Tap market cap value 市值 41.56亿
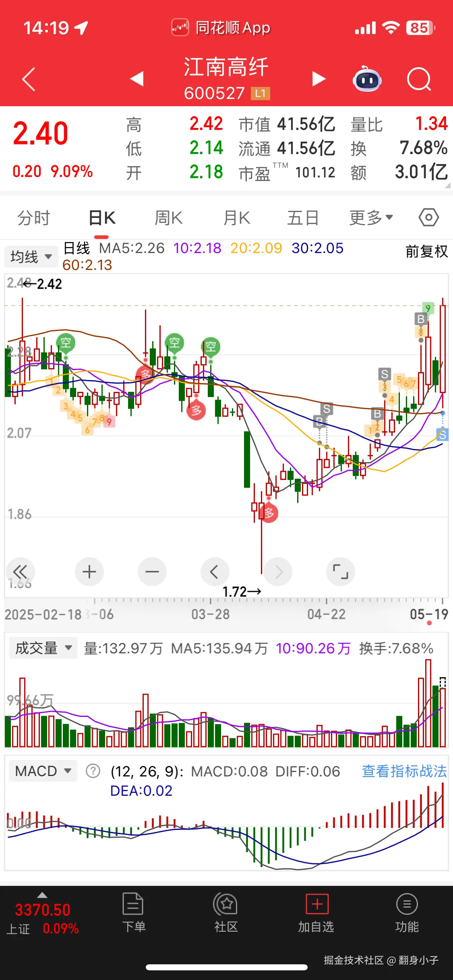 coord(287,124)
